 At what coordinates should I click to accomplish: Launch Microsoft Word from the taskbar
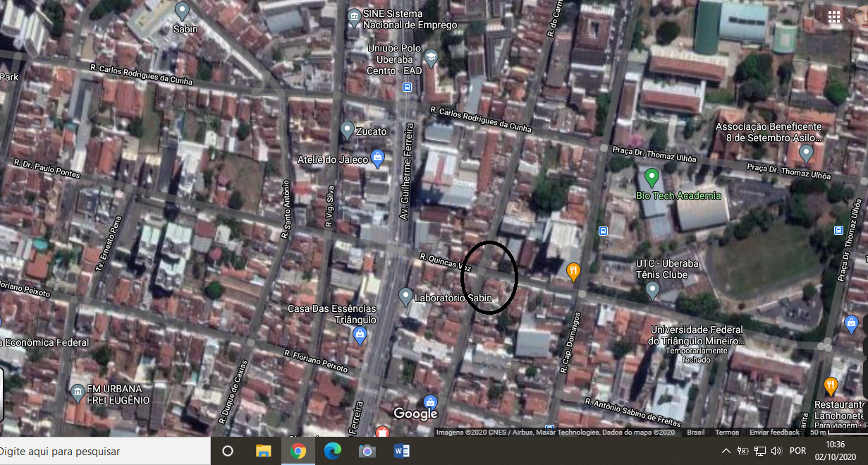[402, 451]
